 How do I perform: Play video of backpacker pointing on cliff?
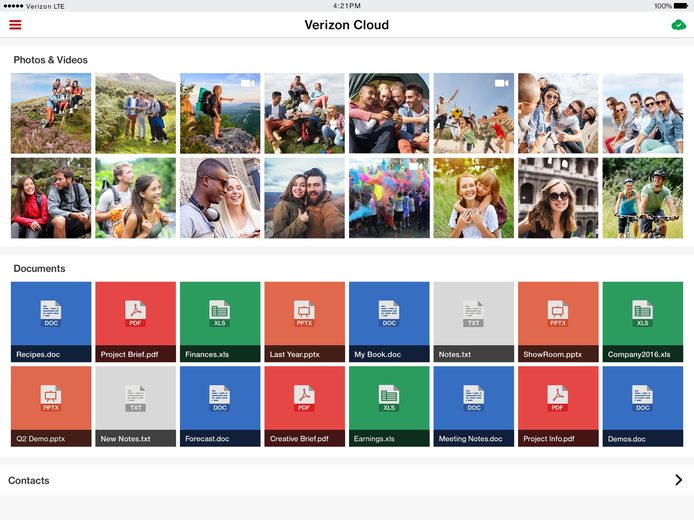pyautogui.click(x=220, y=113)
